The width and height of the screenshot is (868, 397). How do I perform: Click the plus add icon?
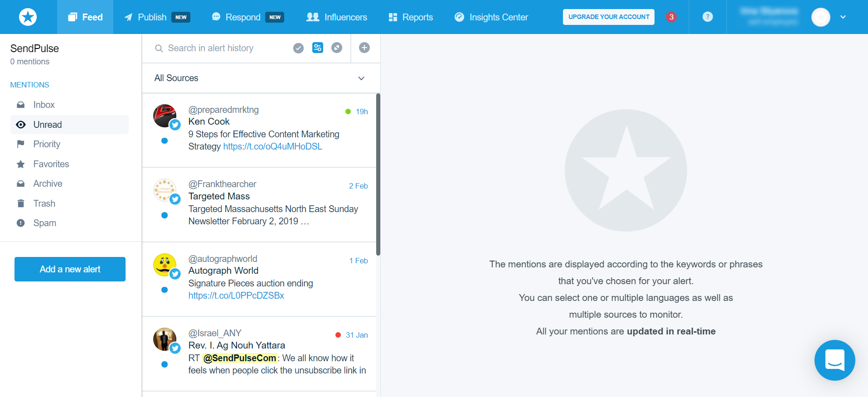(364, 48)
